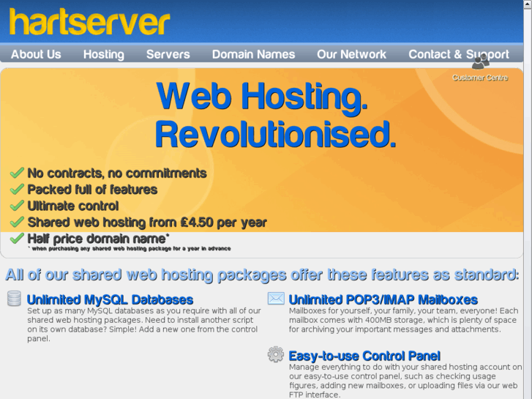Image resolution: width=532 pixels, height=399 pixels.
Task: Click the MySQL databases description paragraph
Action: [x=144, y=324]
